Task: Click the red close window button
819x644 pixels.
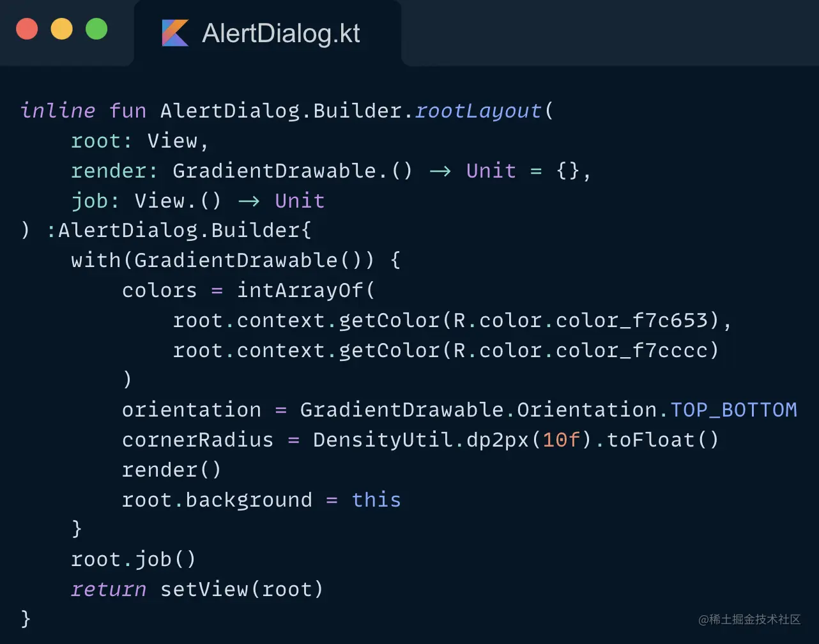Action: (x=27, y=29)
